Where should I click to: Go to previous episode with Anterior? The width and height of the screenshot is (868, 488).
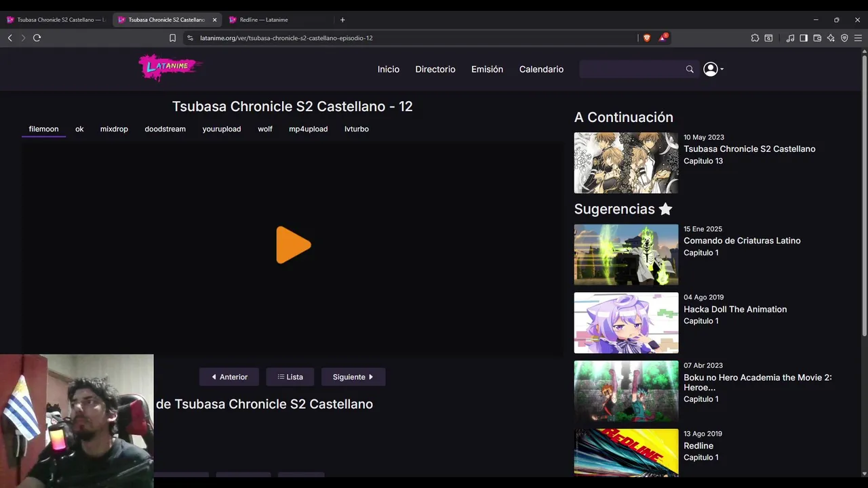pyautogui.click(x=229, y=377)
